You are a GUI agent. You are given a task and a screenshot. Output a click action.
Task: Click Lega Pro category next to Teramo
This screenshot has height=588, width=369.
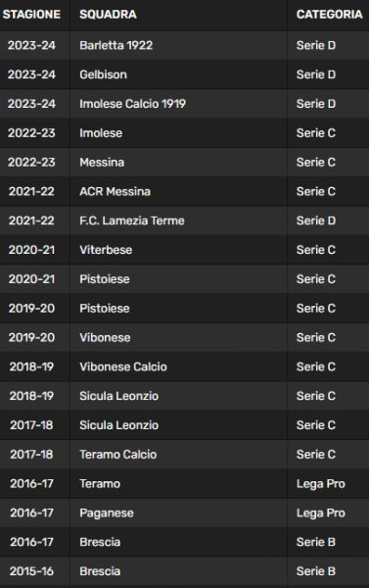click(x=321, y=484)
